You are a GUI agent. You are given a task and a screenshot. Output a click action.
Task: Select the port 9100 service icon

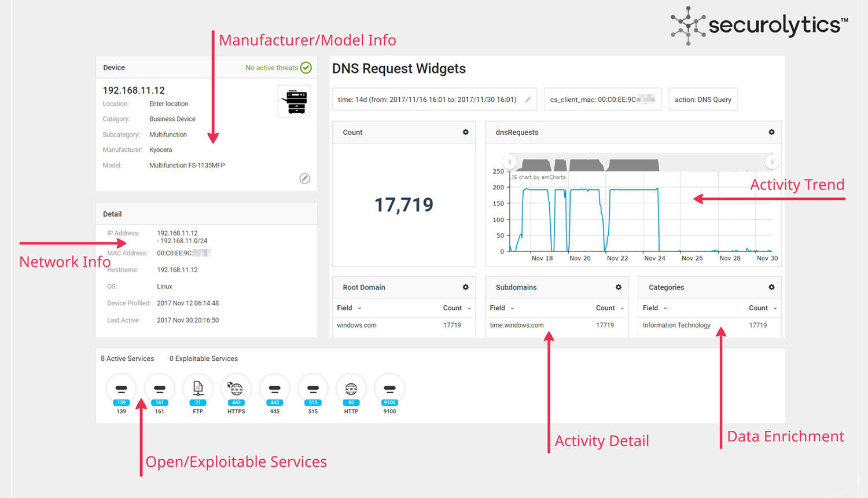point(389,390)
